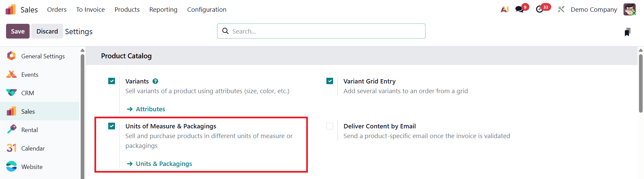This screenshot has width=644, height=179.
Task: Open the Orders menu
Action: [x=57, y=10]
